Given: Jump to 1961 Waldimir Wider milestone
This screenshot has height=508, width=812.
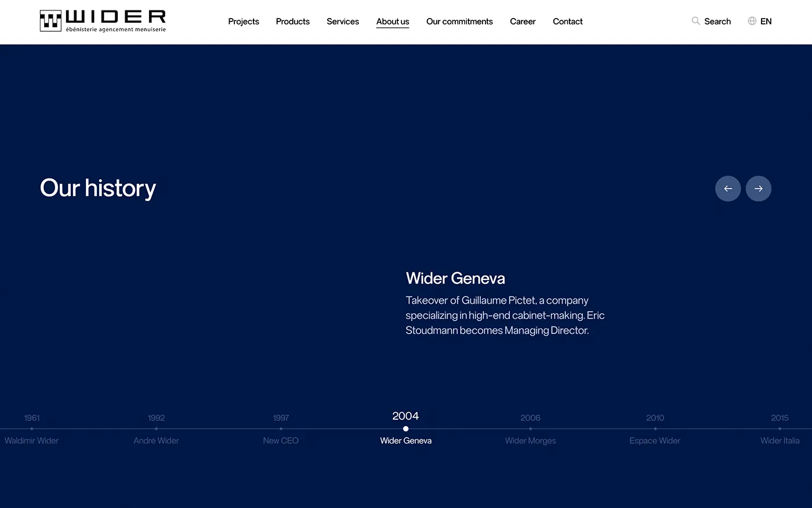Looking at the screenshot, I should pyautogui.click(x=32, y=429).
